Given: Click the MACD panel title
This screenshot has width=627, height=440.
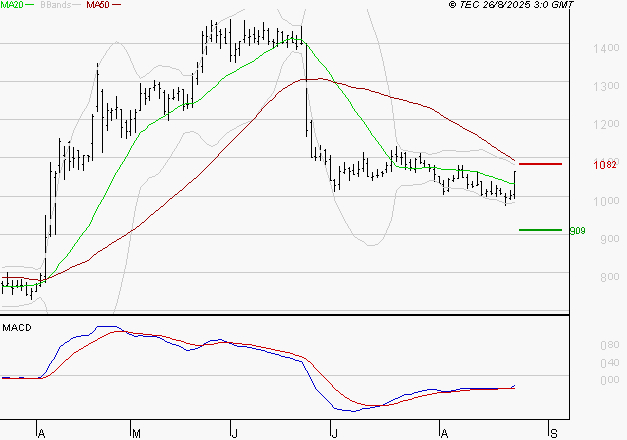Looking at the screenshot, I should 16,327.
